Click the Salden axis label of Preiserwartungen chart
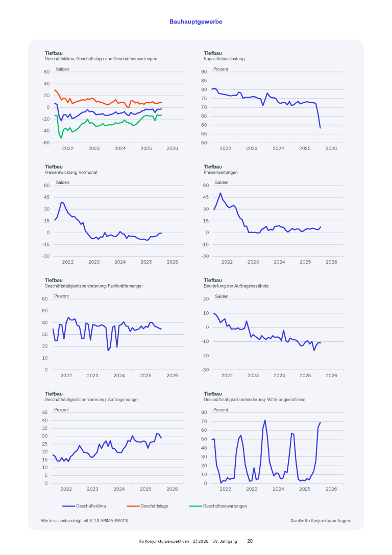 [222, 182]
